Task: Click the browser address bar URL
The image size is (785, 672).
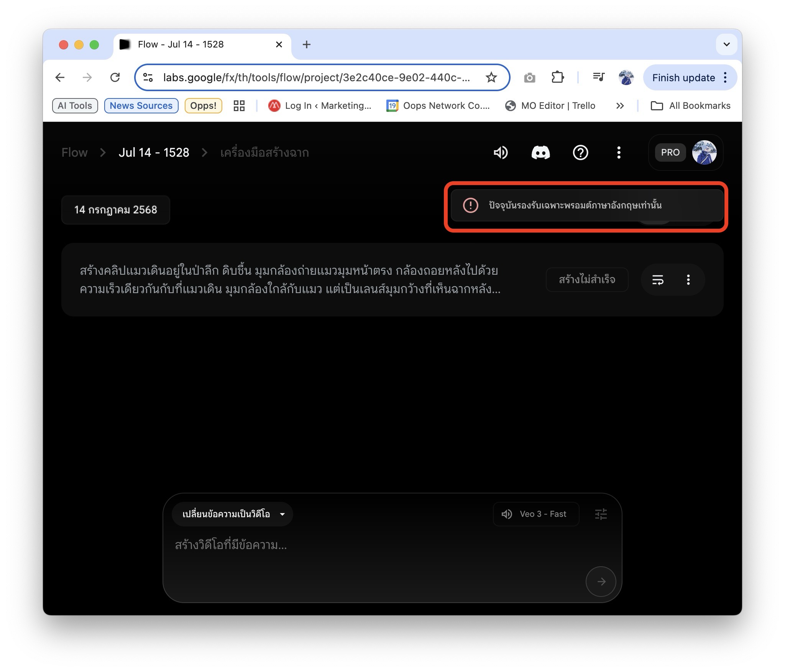Action: click(317, 77)
